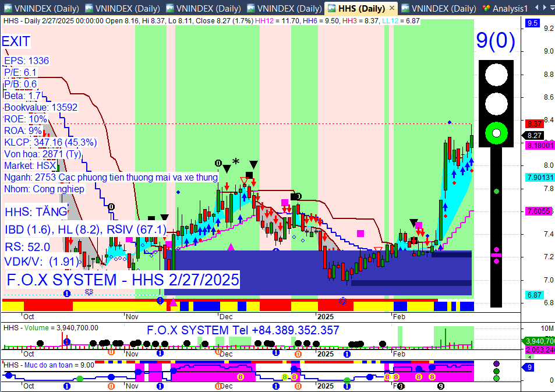Click the ROA: 9% label
Viewport: 555px width, 392px height.
pyautogui.click(x=23, y=130)
